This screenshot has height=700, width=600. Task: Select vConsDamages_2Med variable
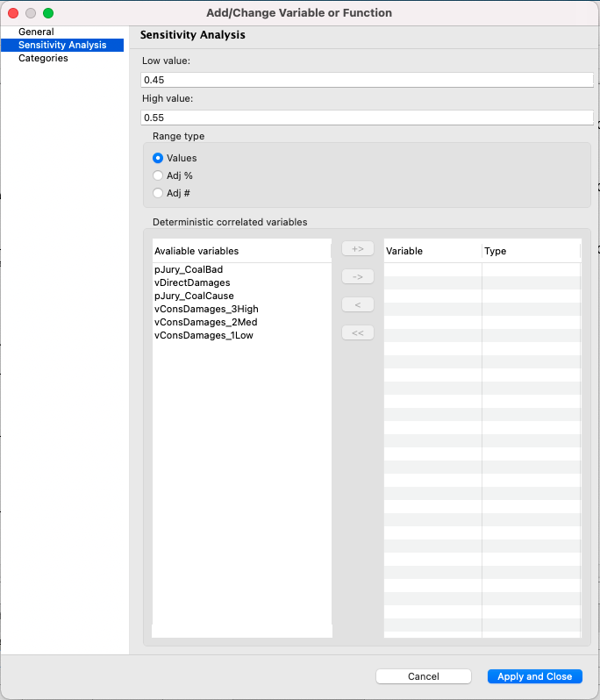click(205, 322)
